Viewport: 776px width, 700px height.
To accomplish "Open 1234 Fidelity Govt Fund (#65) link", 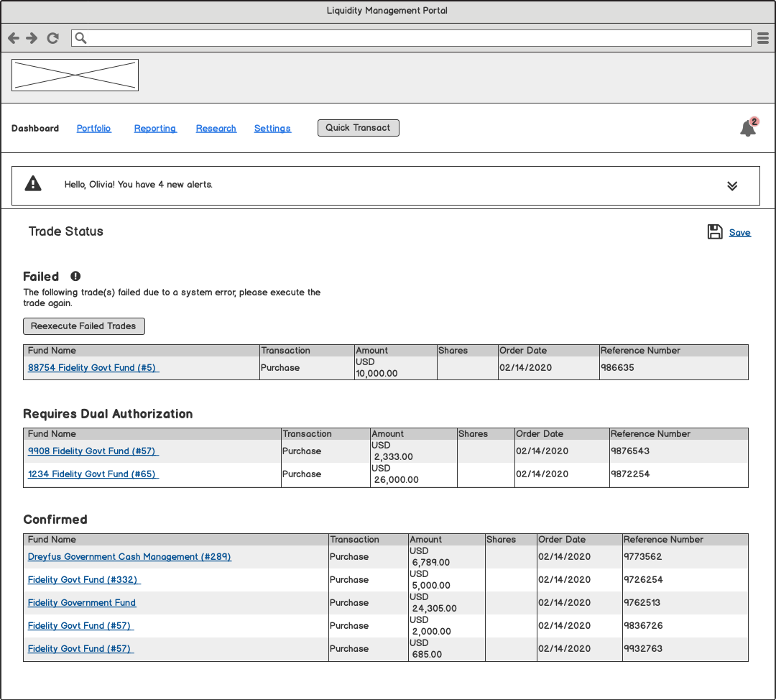I will 93,474.
